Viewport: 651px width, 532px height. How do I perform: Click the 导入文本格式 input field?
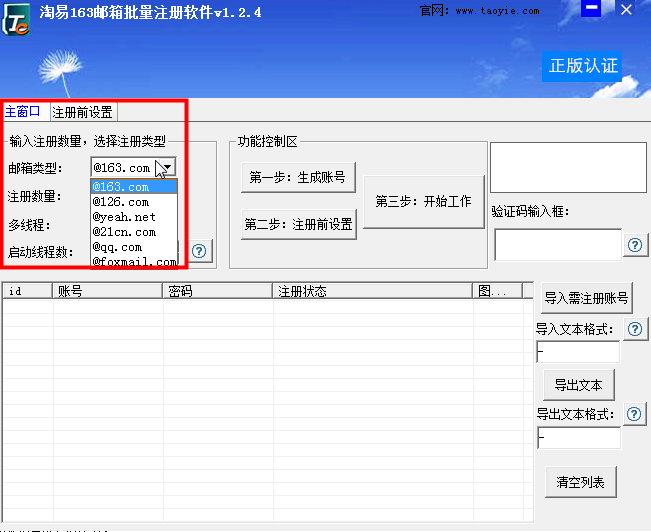[578, 352]
